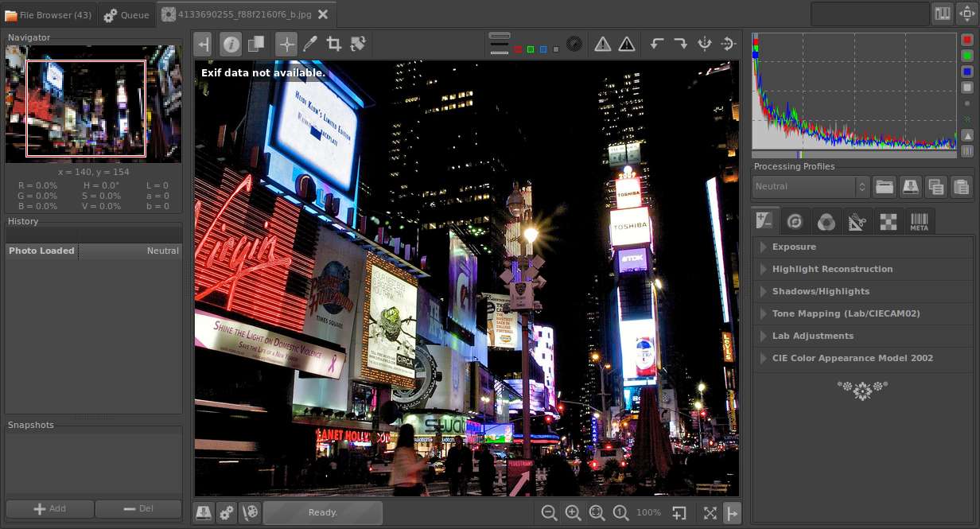This screenshot has width=980, height=529.
Task: Preview the red channel
Action: click(x=518, y=49)
